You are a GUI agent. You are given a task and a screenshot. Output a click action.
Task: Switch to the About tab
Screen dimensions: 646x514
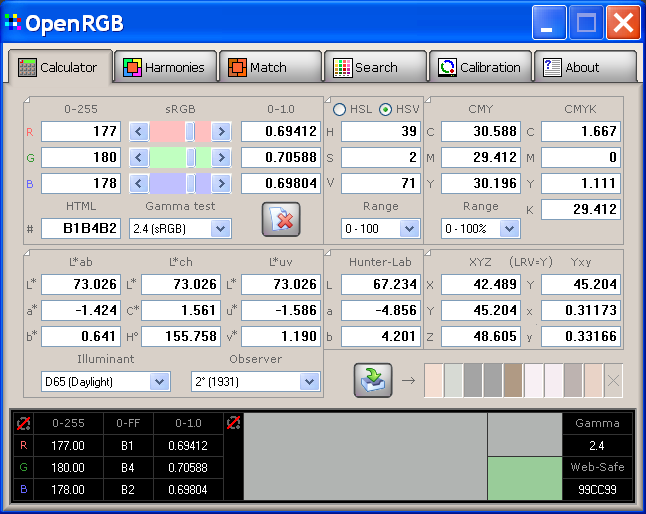click(x=585, y=67)
